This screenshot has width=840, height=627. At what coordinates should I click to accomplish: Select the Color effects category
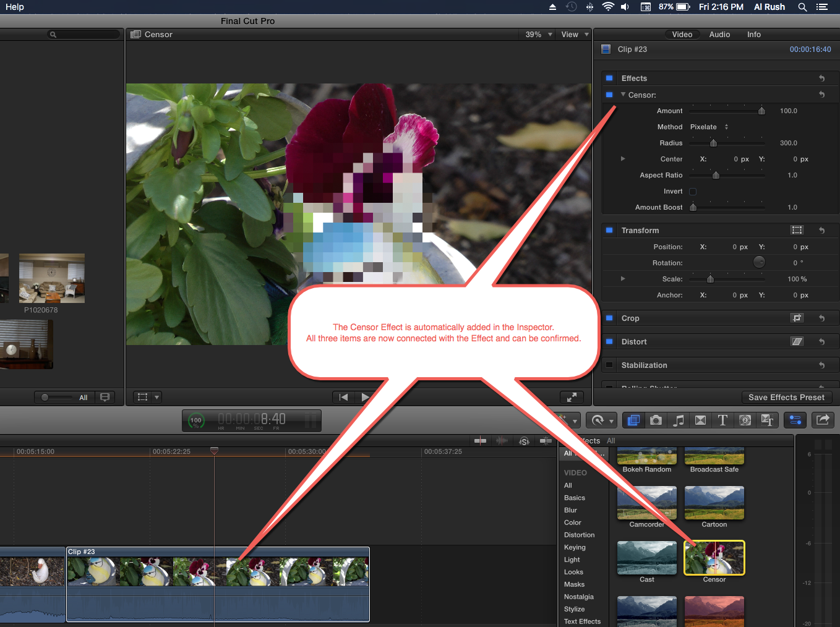pyautogui.click(x=573, y=522)
